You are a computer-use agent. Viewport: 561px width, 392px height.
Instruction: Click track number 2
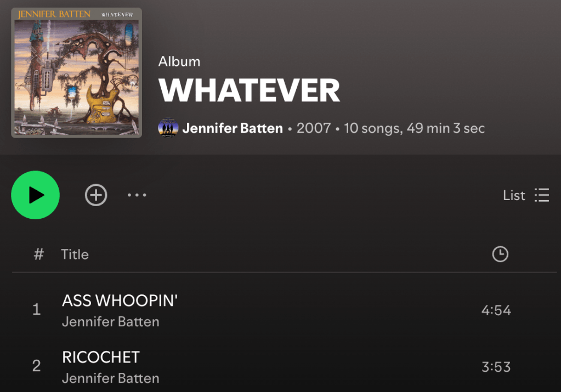click(x=37, y=366)
